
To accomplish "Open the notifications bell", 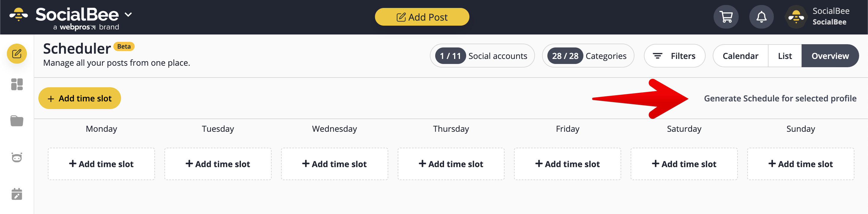I will [761, 17].
